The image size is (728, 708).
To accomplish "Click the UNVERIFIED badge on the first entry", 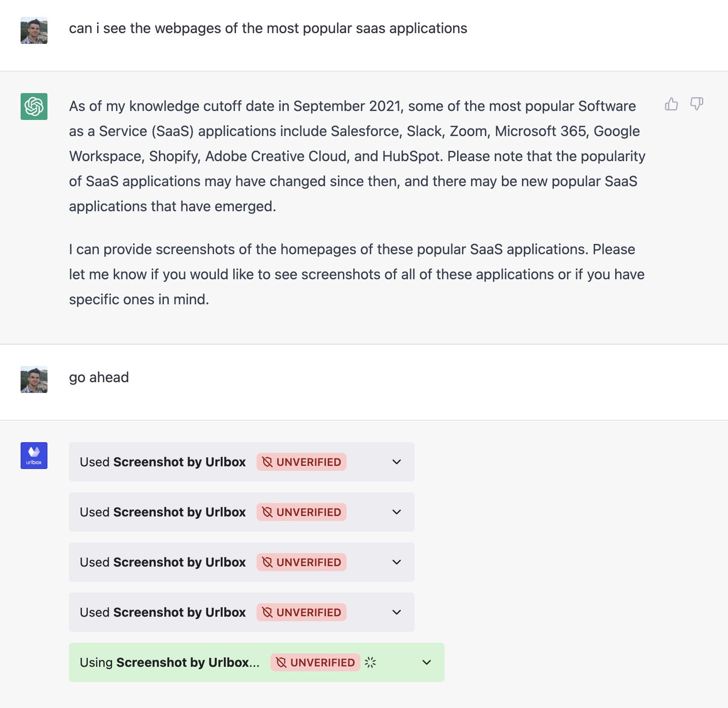I will click(x=301, y=462).
